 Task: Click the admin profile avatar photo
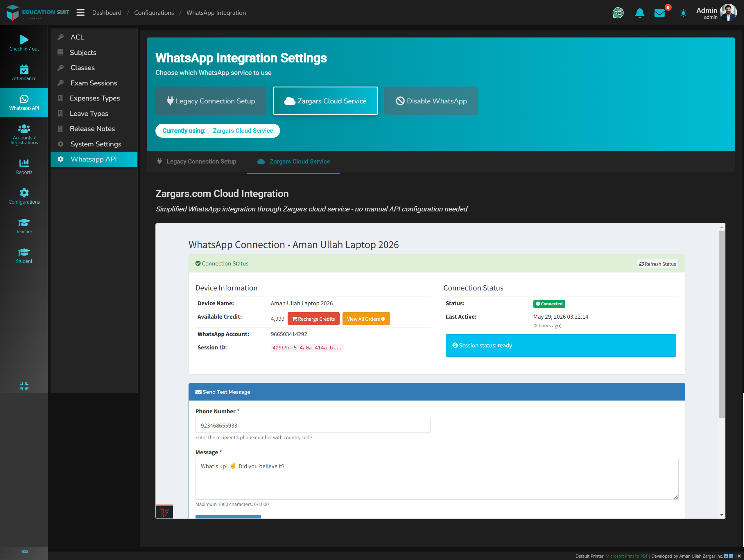728,13
